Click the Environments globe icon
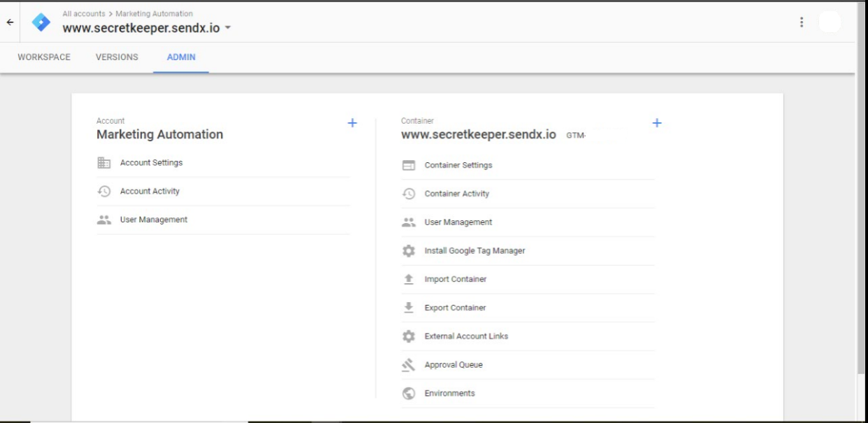 click(409, 394)
